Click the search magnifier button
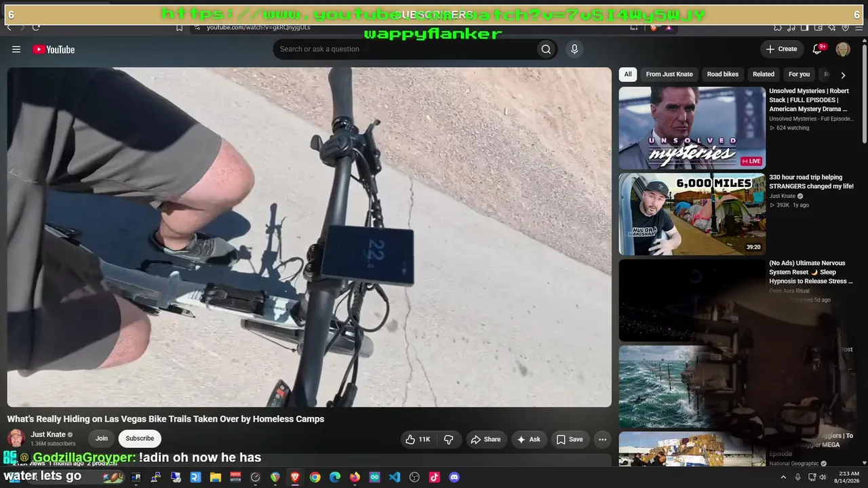868x488 pixels. tap(546, 49)
